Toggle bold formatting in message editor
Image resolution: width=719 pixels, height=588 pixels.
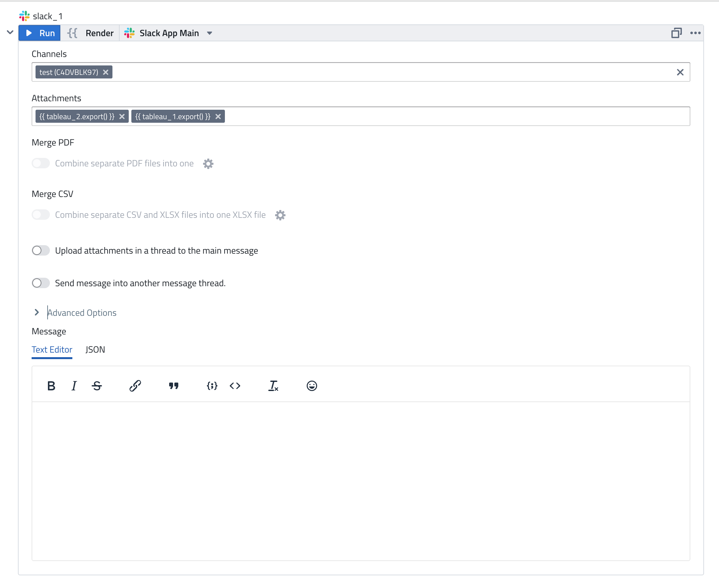point(51,386)
